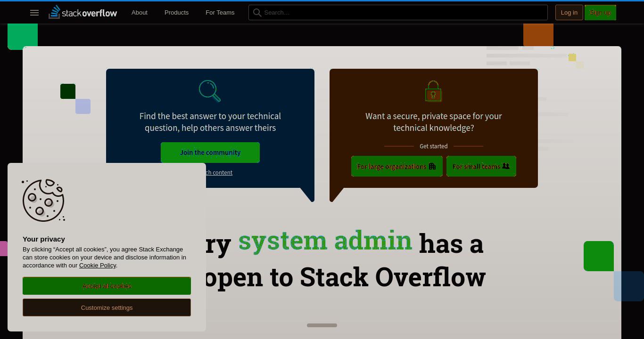644x339 pixels.
Task: Click For small teams button
Action: pyautogui.click(x=481, y=166)
